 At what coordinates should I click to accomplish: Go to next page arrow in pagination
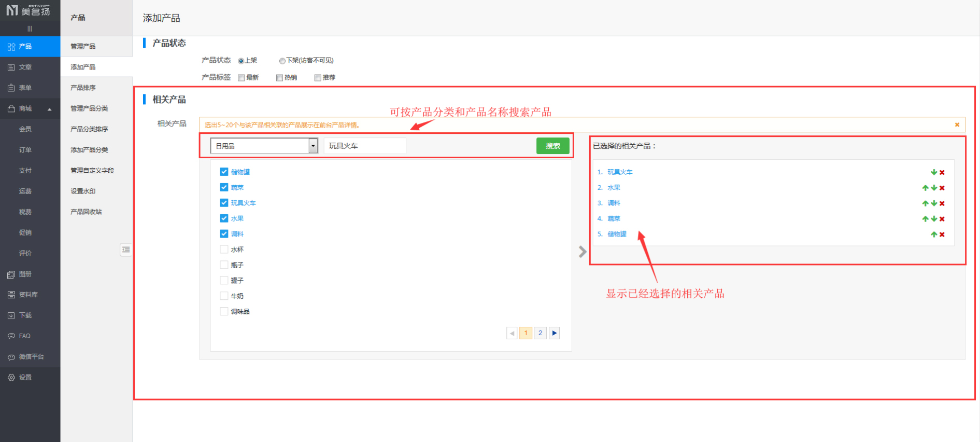tap(555, 333)
